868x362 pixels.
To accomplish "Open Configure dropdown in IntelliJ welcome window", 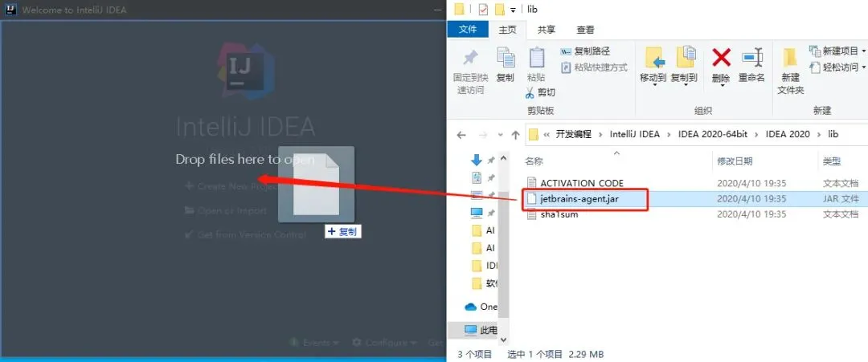I will [384, 343].
